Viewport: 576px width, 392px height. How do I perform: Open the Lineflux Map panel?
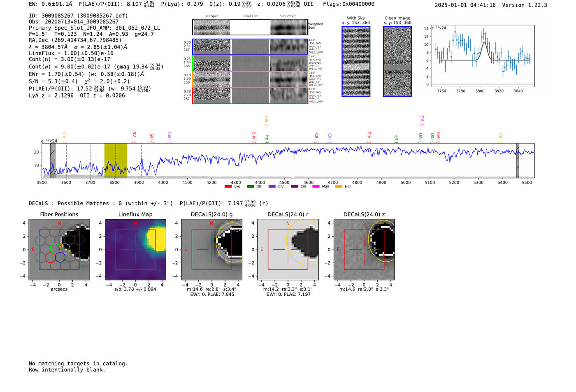point(135,249)
